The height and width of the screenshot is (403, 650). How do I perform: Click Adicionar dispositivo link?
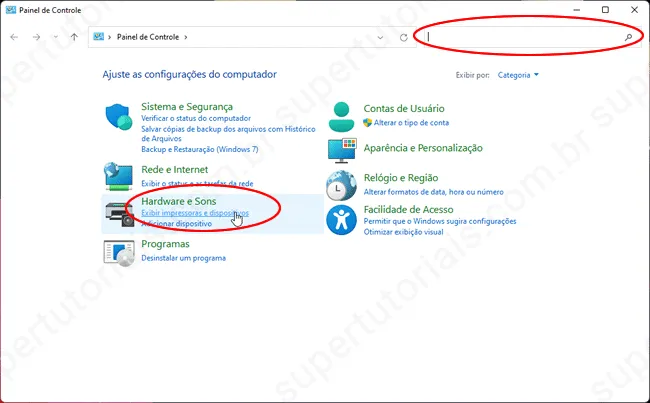(x=177, y=224)
